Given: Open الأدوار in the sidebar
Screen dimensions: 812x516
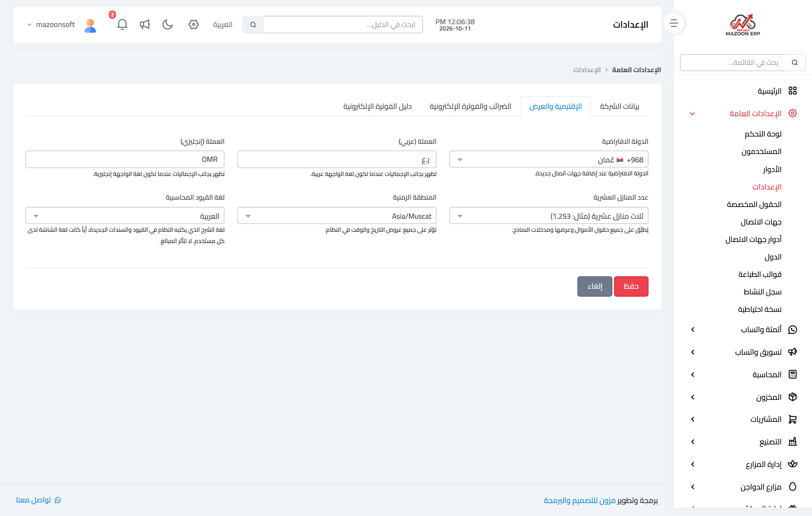Looking at the screenshot, I should click(x=772, y=169).
